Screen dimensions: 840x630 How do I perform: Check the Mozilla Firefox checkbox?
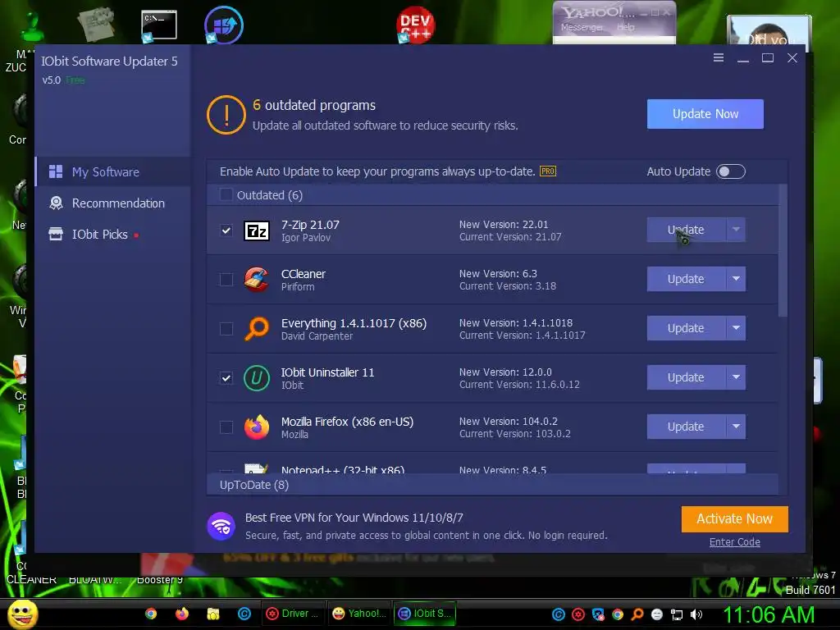coord(226,427)
